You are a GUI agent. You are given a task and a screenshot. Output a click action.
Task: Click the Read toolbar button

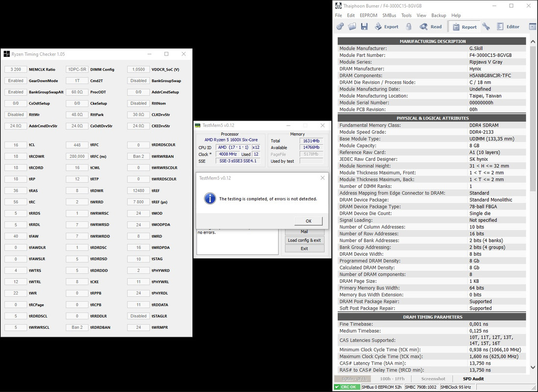(431, 26)
